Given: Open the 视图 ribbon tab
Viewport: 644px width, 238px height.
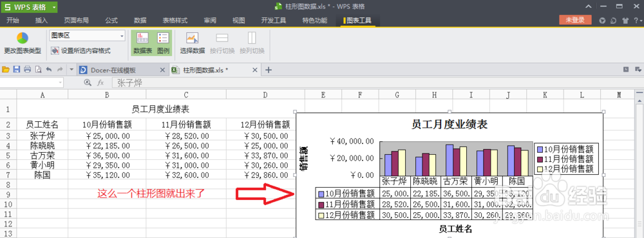Looking at the screenshot, I should click(239, 20).
